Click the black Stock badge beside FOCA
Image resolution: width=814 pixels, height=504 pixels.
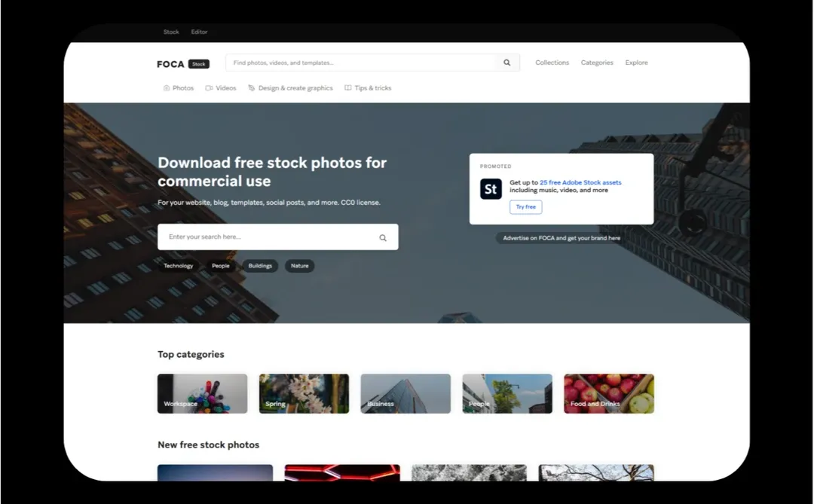coord(199,64)
